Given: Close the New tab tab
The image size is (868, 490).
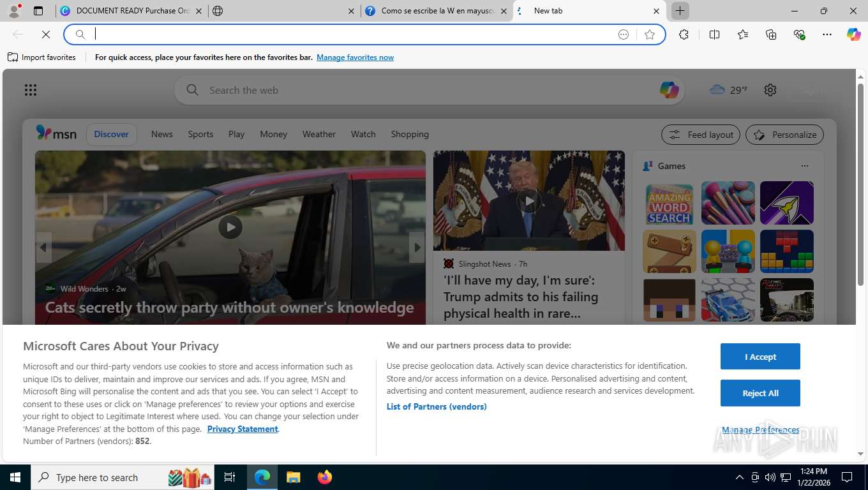Looking at the screenshot, I should [x=656, y=11].
